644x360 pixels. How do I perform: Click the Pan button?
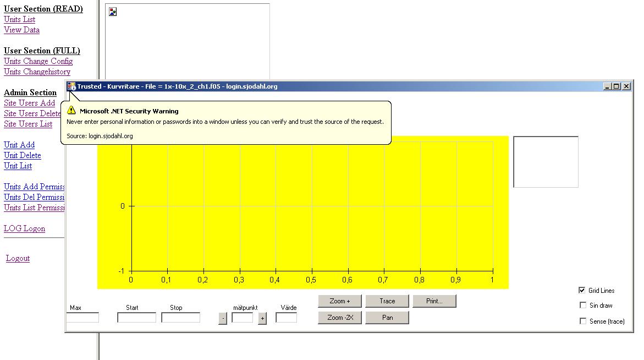click(x=387, y=318)
